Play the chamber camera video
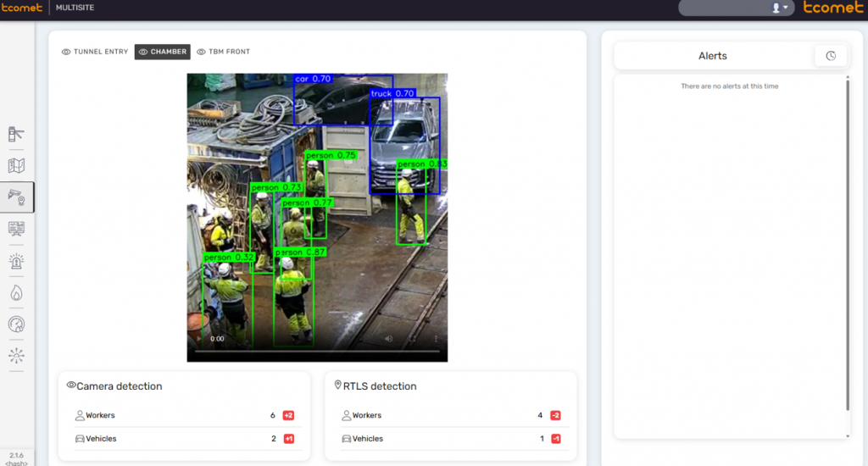Image resolution: width=868 pixels, height=466 pixels. pyautogui.click(x=200, y=338)
